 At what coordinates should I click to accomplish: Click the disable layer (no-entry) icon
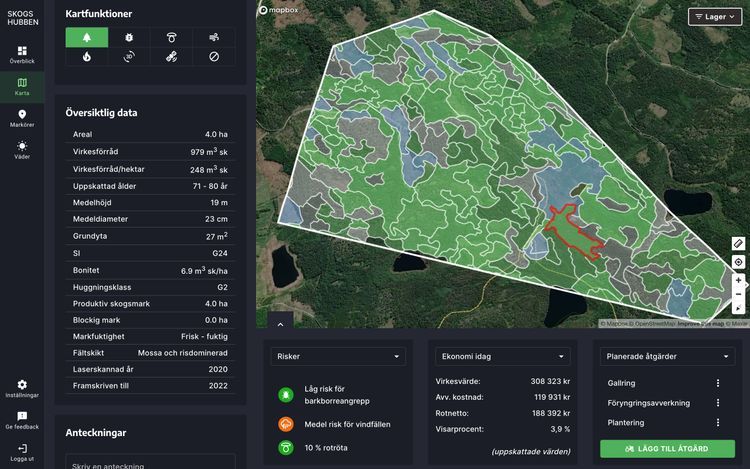click(x=214, y=57)
